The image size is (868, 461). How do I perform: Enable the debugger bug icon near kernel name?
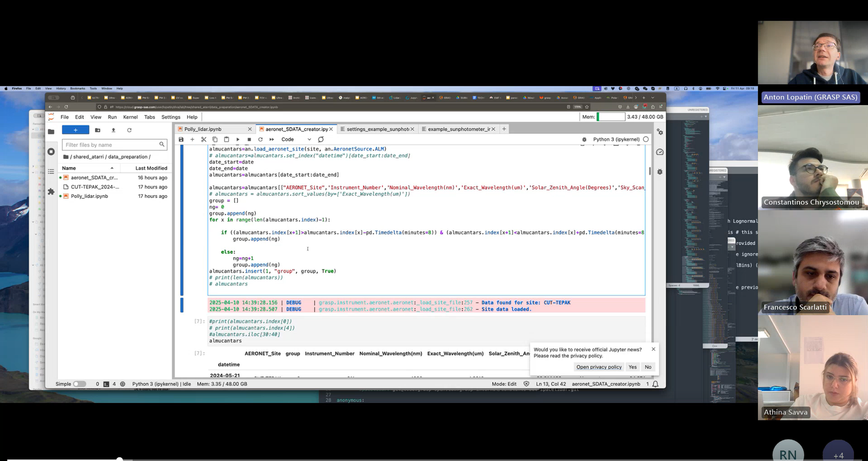[x=584, y=139]
